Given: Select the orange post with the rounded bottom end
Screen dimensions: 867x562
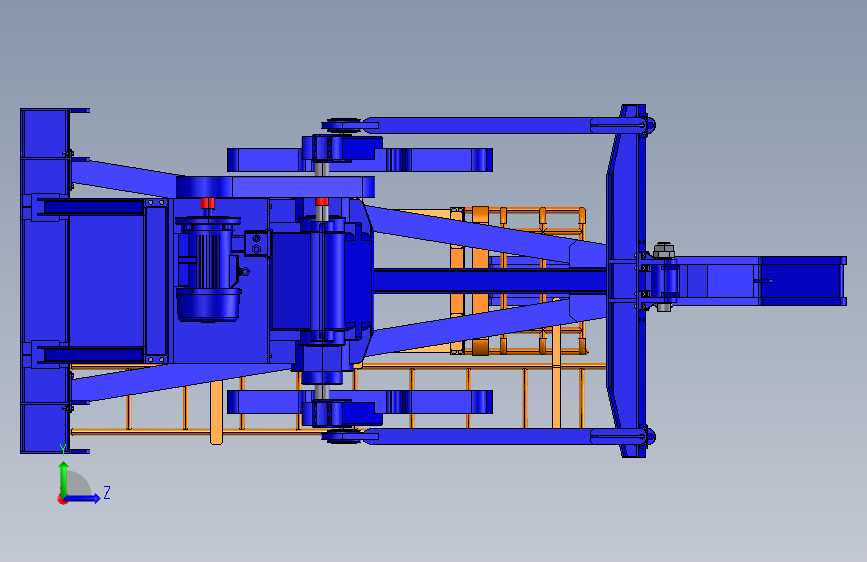Looking at the screenshot, I should pyautogui.click(x=216, y=412).
